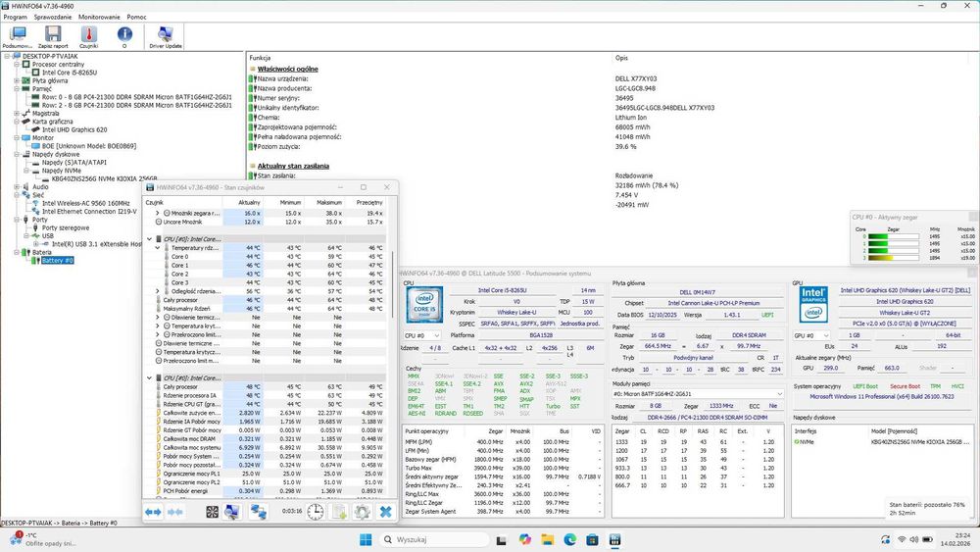Collapse the Pamięć tree node
The height and width of the screenshot is (552, 980).
pos(17,89)
